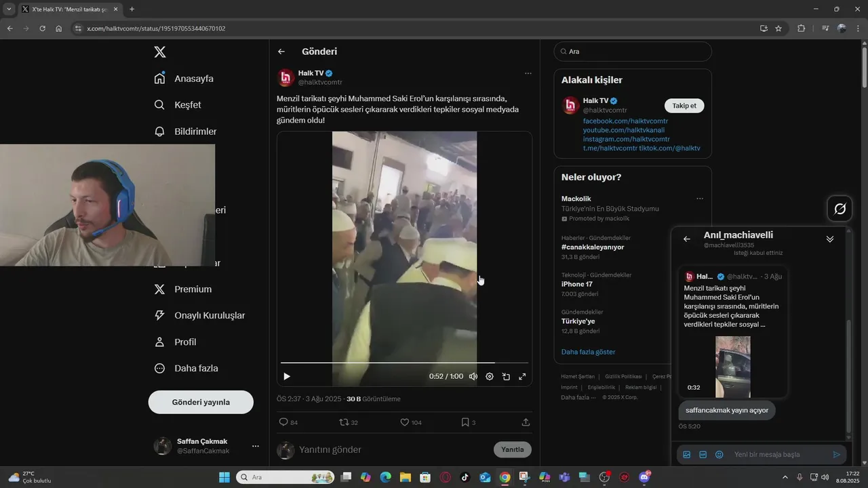
Task: Click into the Ara search box
Action: pyautogui.click(x=633, y=52)
